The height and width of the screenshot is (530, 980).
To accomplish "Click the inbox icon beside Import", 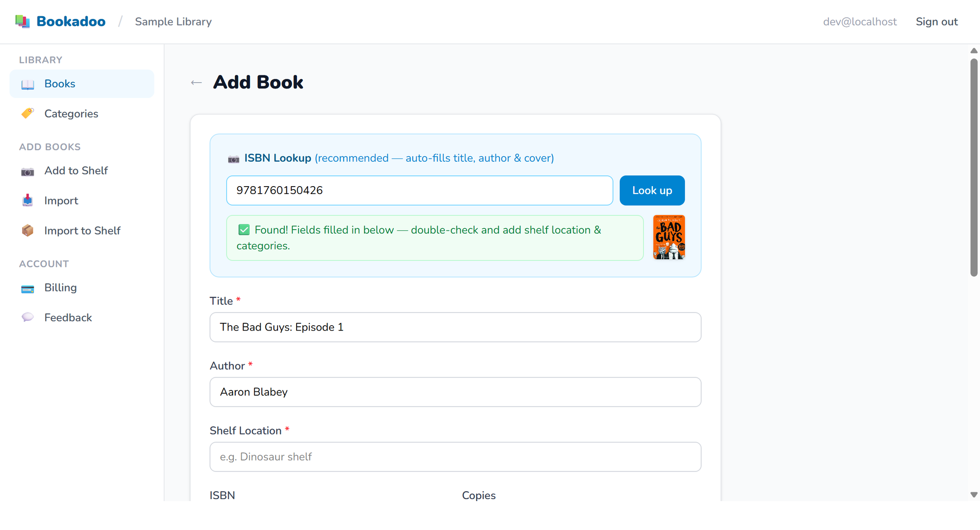I will [x=27, y=201].
